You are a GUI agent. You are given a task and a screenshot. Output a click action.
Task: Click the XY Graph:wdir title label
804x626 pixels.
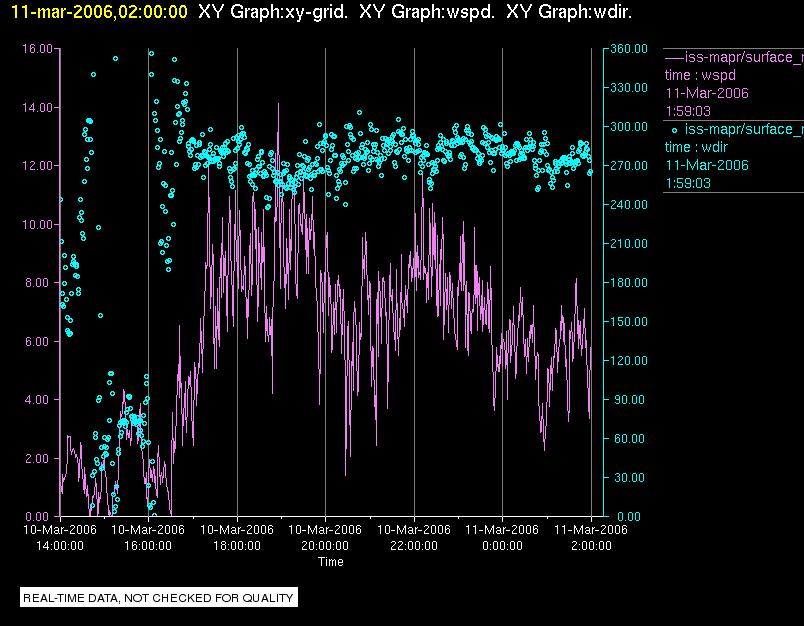(x=569, y=12)
